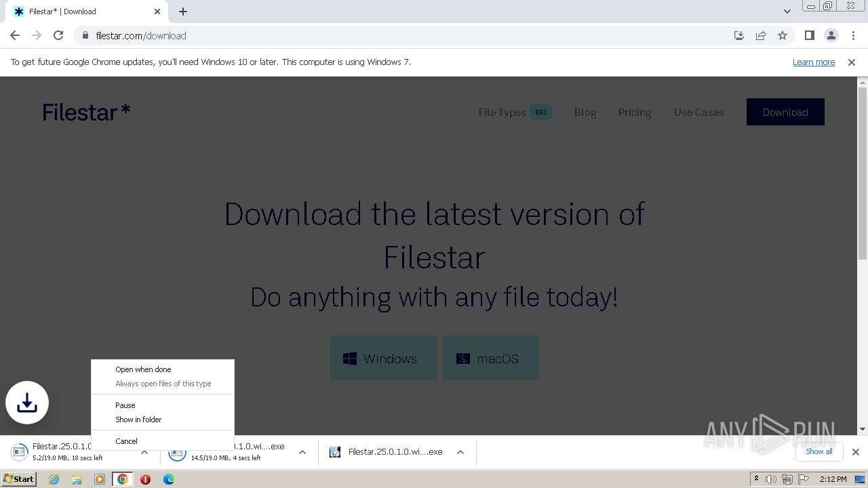
Task: Open the Action Center flag icon
Action: coord(802,479)
